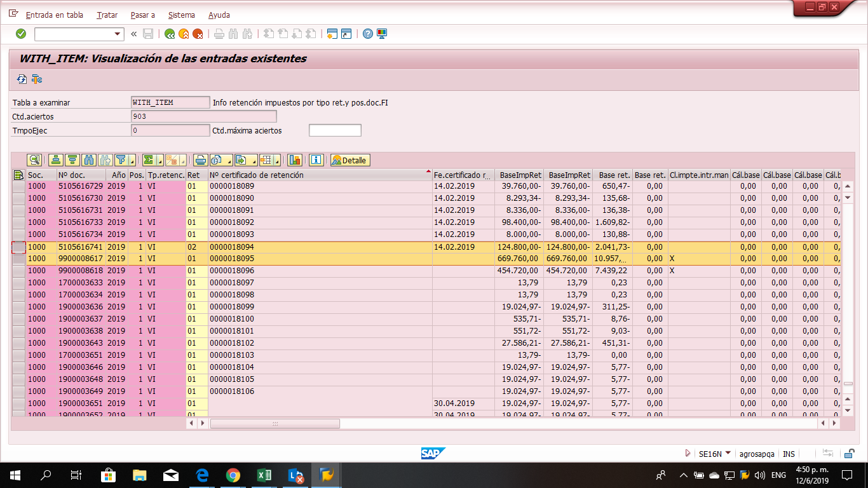Open the Pasar a menu
868x488 pixels.
click(x=143, y=15)
